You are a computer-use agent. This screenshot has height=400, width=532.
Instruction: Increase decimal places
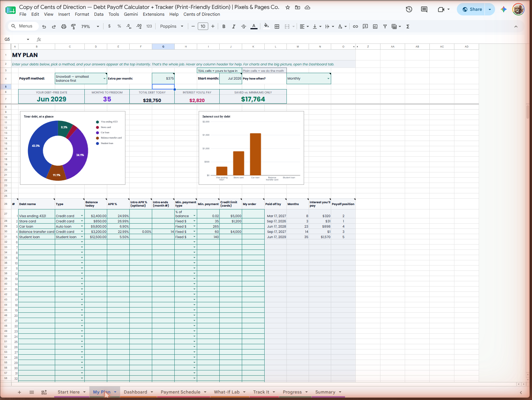[x=139, y=27]
